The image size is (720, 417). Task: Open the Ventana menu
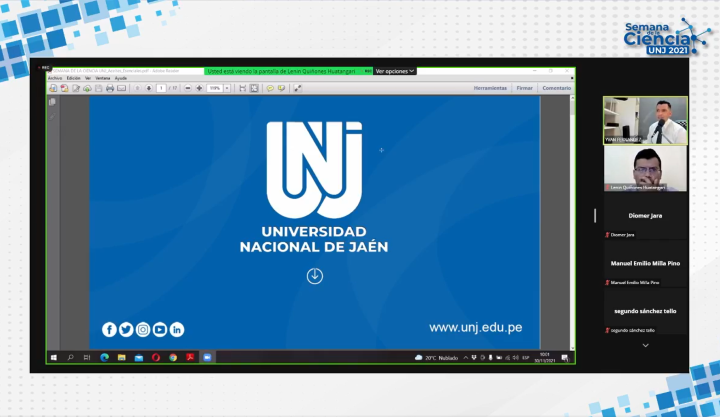pos(103,78)
